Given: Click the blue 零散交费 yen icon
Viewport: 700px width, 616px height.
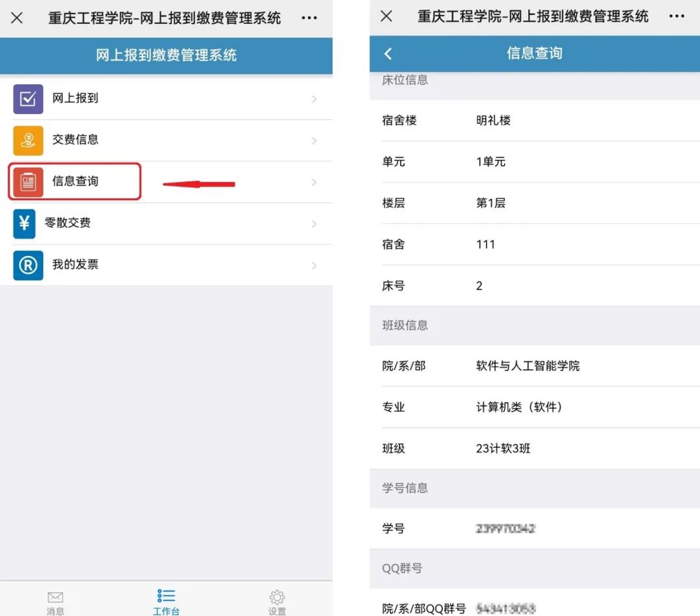Looking at the screenshot, I should pos(25,223).
